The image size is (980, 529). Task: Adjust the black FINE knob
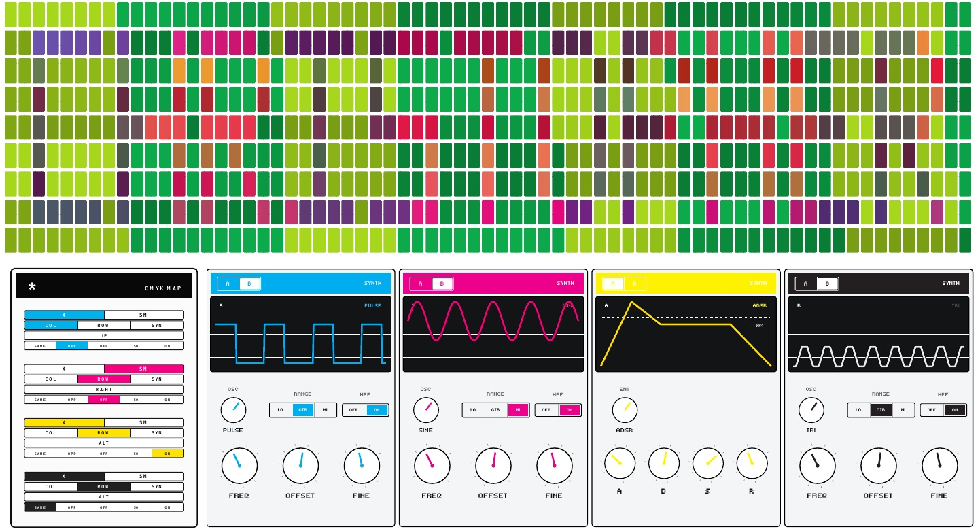(x=940, y=466)
